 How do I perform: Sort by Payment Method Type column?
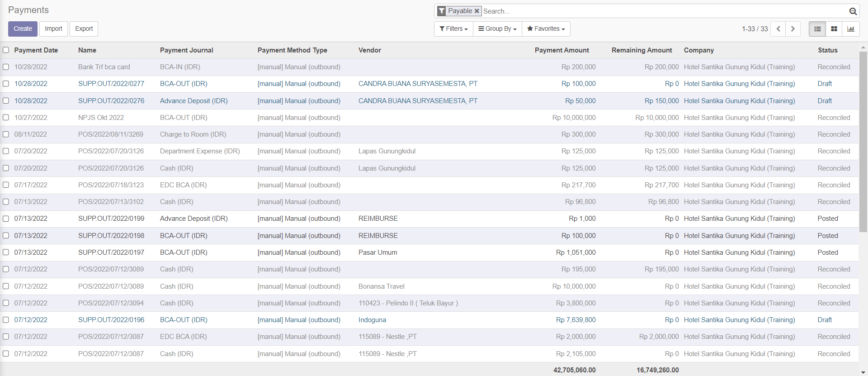292,50
